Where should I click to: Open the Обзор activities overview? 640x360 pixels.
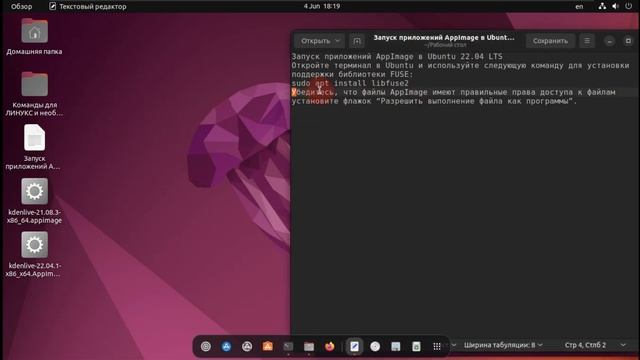click(21, 7)
